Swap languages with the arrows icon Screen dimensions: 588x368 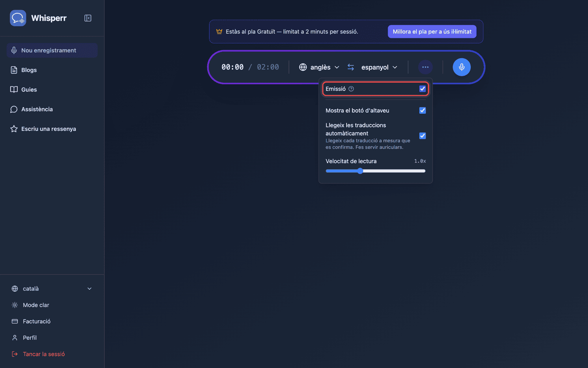351,67
